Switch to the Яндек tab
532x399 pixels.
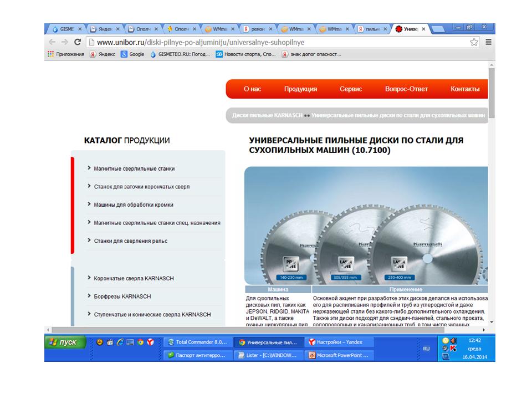click(x=105, y=29)
